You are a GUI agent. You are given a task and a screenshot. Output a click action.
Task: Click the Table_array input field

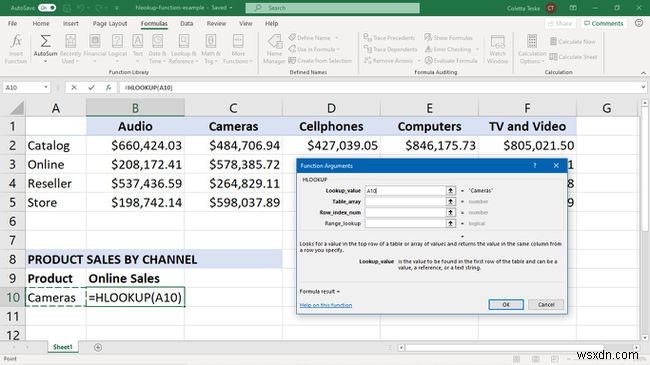(405, 202)
